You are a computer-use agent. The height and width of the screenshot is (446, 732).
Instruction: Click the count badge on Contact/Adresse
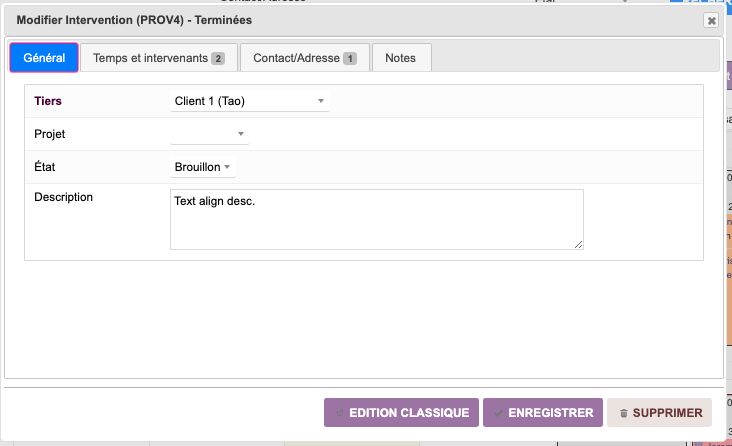click(x=350, y=59)
